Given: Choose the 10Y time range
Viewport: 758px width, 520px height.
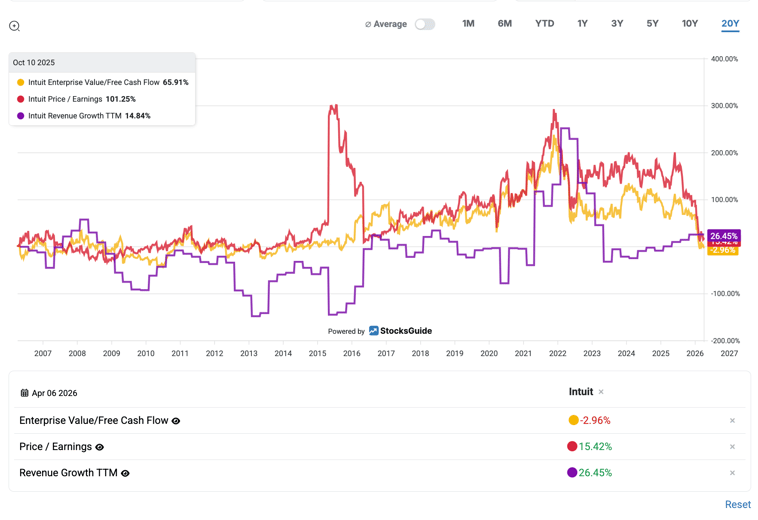Looking at the screenshot, I should click(x=690, y=23).
